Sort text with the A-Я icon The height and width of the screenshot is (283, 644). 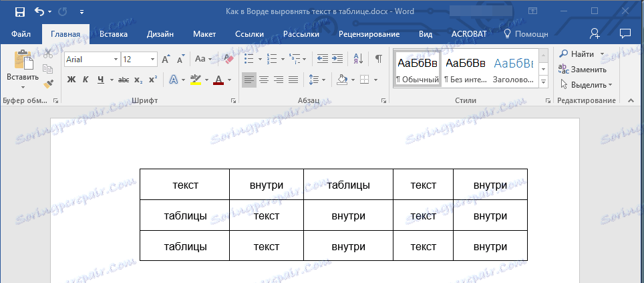(358, 60)
